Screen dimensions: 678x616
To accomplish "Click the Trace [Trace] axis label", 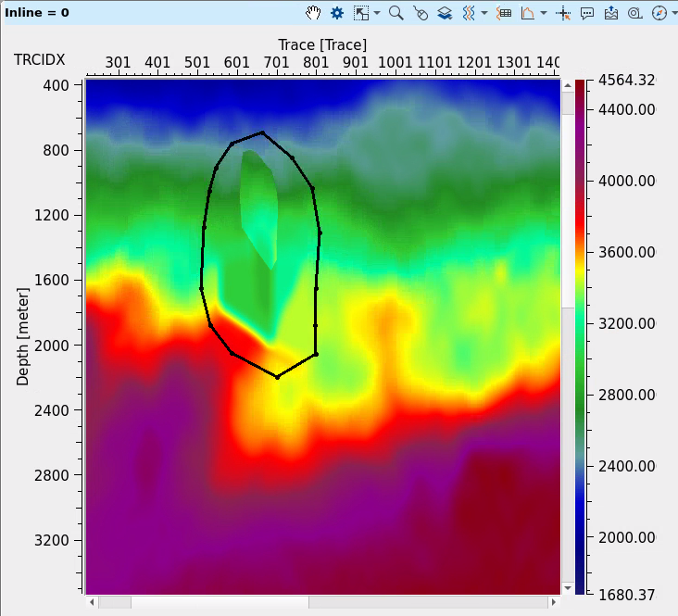I will pyautogui.click(x=322, y=44).
